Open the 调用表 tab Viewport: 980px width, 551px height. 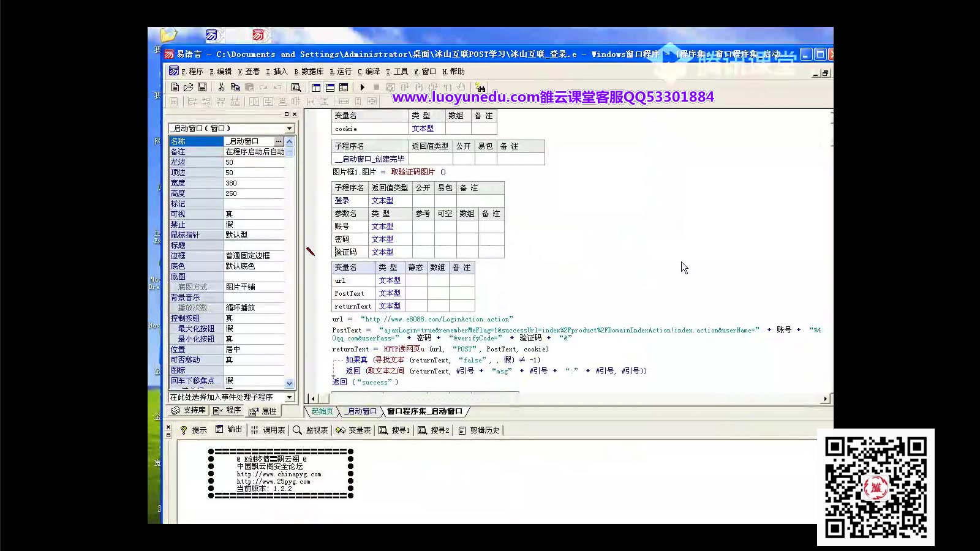pos(268,430)
